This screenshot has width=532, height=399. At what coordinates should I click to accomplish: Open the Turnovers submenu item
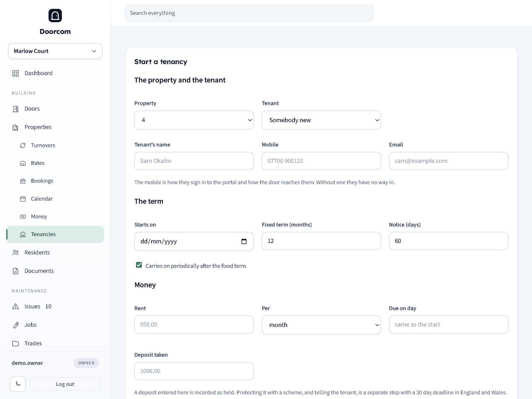point(55,145)
